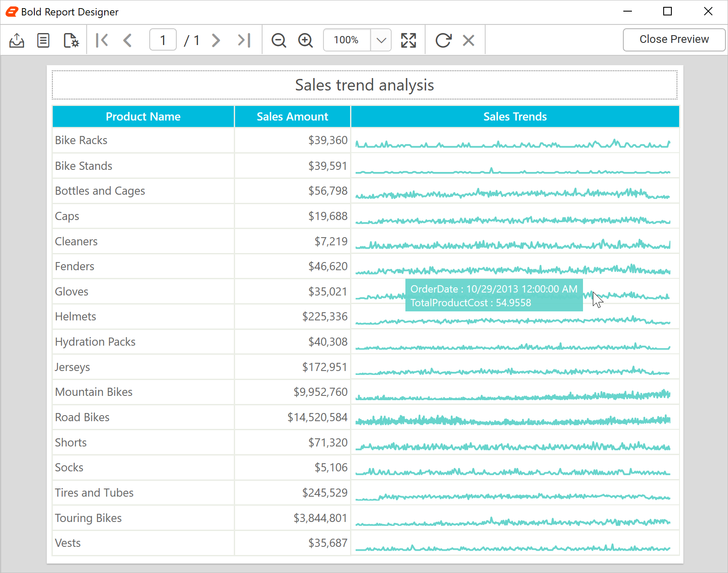728x573 pixels.
Task: Select the Bike Racks row name
Action: pos(81,140)
